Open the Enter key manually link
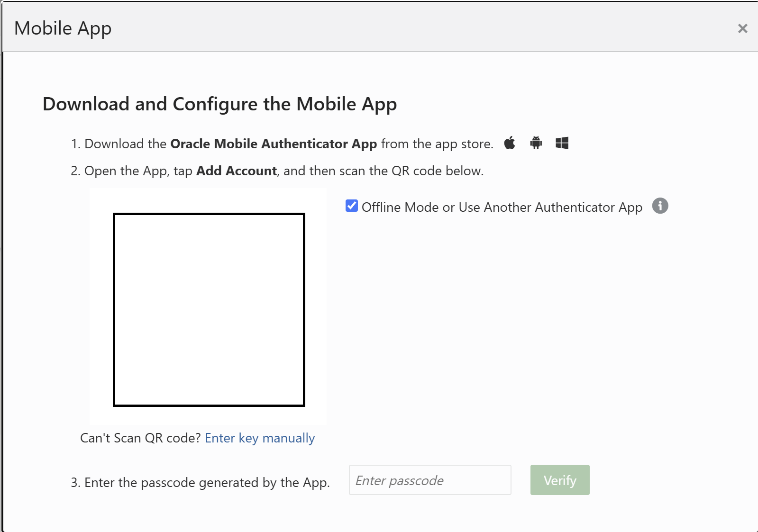Viewport: 758px width, 532px height. click(x=260, y=438)
